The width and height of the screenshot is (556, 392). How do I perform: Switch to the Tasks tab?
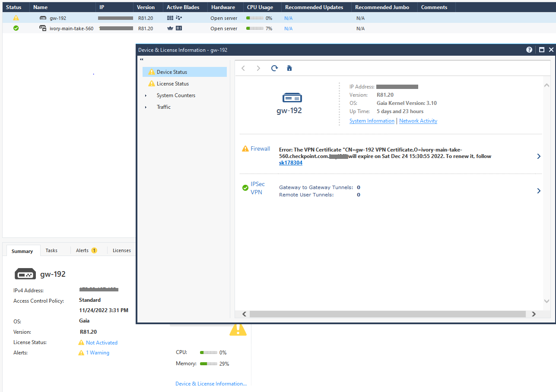point(51,250)
